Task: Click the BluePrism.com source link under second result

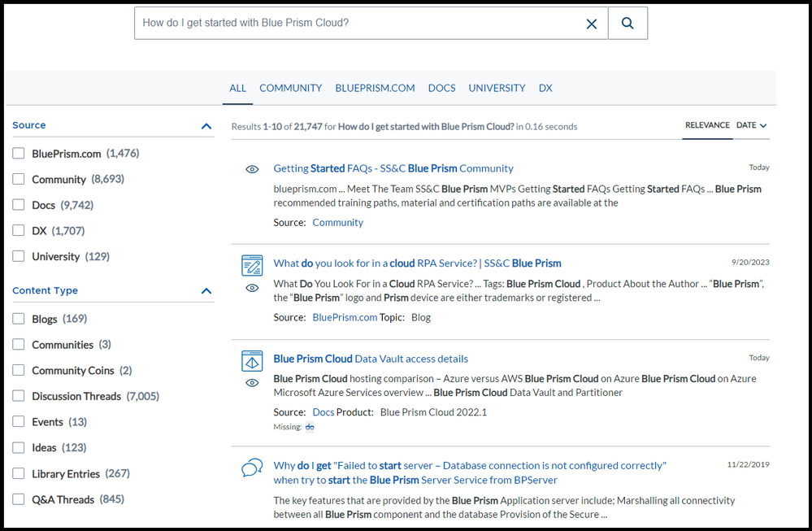Action: point(345,318)
